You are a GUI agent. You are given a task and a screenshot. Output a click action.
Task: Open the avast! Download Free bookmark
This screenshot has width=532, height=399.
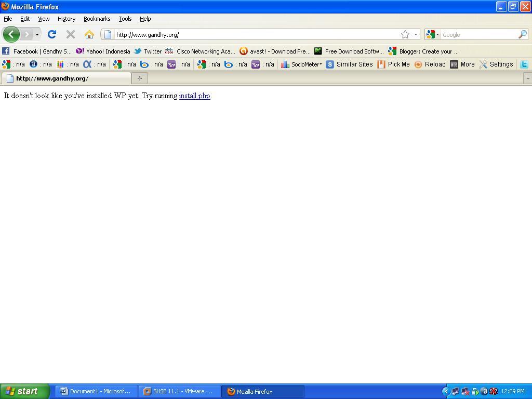tap(275, 51)
